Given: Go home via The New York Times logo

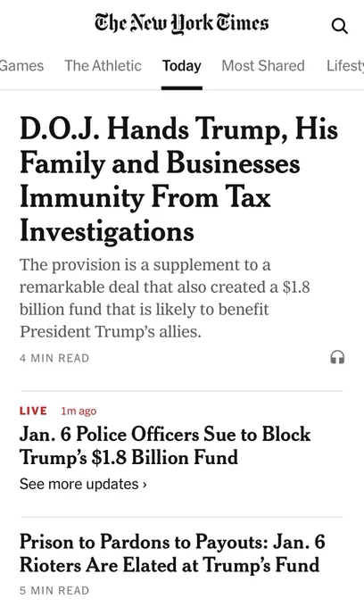Looking at the screenshot, I should click(182, 23).
